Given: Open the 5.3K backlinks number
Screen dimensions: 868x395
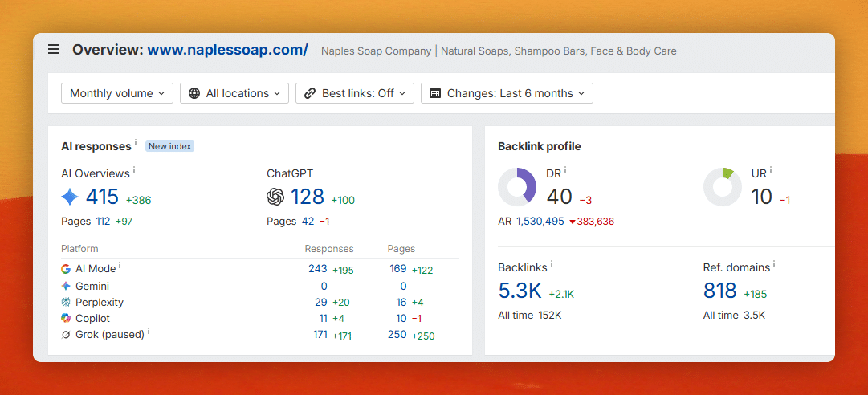Looking at the screenshot, I should point(520,291).
